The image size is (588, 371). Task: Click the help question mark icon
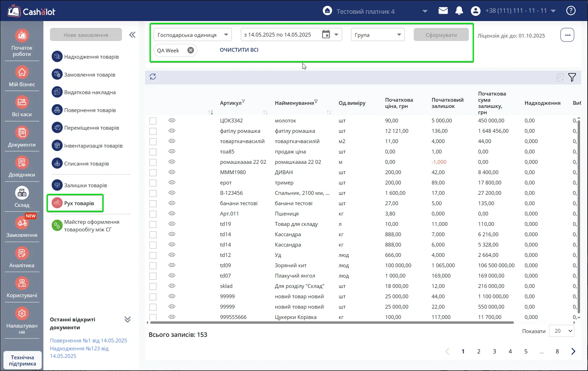pos(571,11)
